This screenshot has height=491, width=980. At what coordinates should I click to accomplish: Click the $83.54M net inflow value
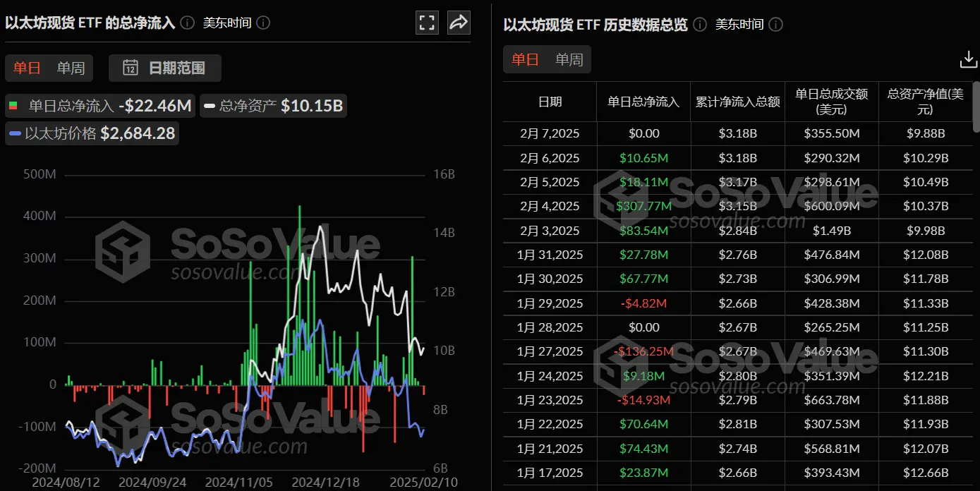click(x=643, y=231)
